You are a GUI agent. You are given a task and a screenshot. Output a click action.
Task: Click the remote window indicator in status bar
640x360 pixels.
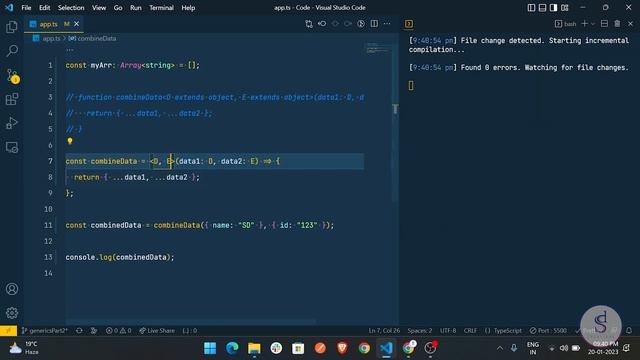click(8, 331)
